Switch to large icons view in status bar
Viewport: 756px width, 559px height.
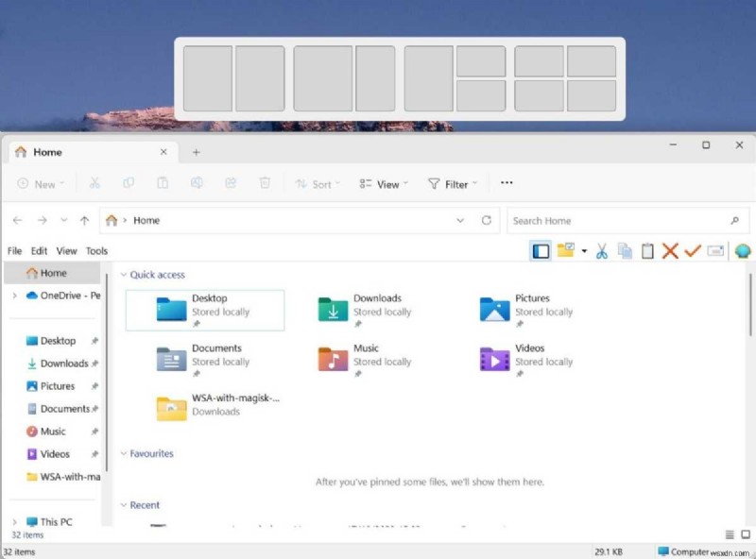pos(745,534)
